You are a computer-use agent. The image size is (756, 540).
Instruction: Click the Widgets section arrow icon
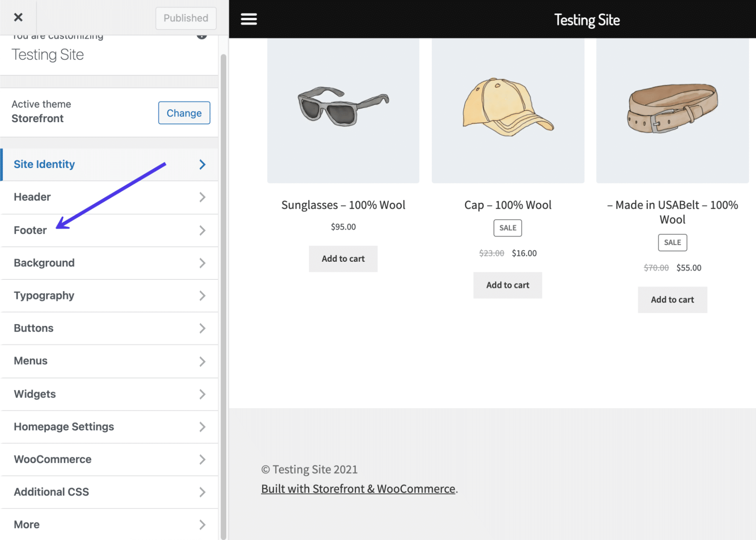coord(203,393)
